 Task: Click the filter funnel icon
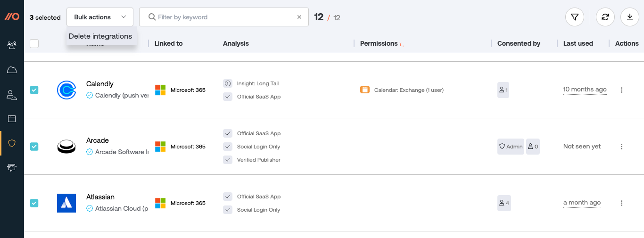coord(574,17)
